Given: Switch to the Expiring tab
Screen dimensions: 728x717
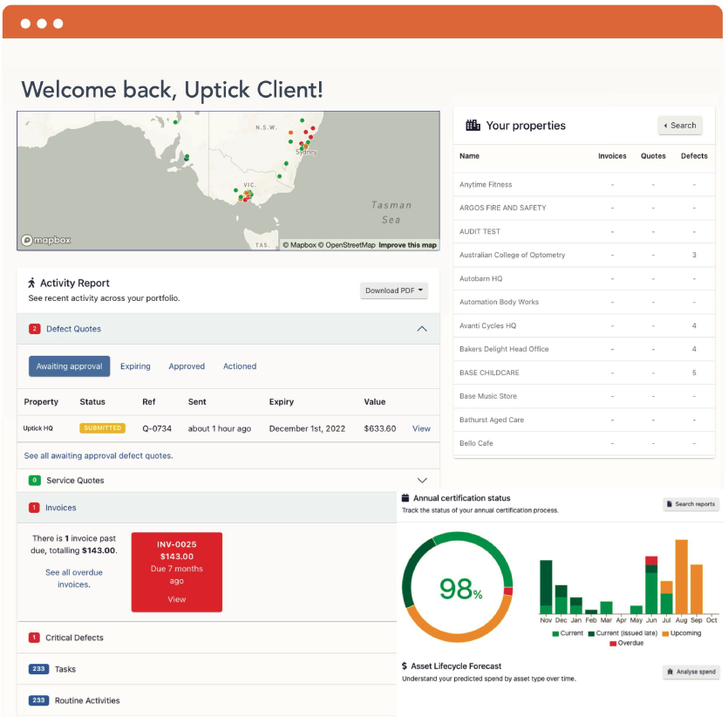Looking at the screenshot, I should (135, 366).
